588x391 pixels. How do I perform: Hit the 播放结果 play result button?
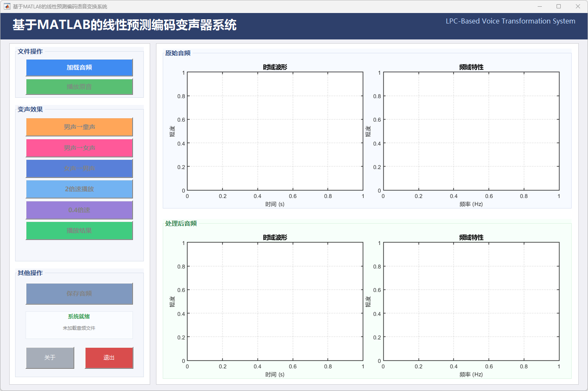79,231
